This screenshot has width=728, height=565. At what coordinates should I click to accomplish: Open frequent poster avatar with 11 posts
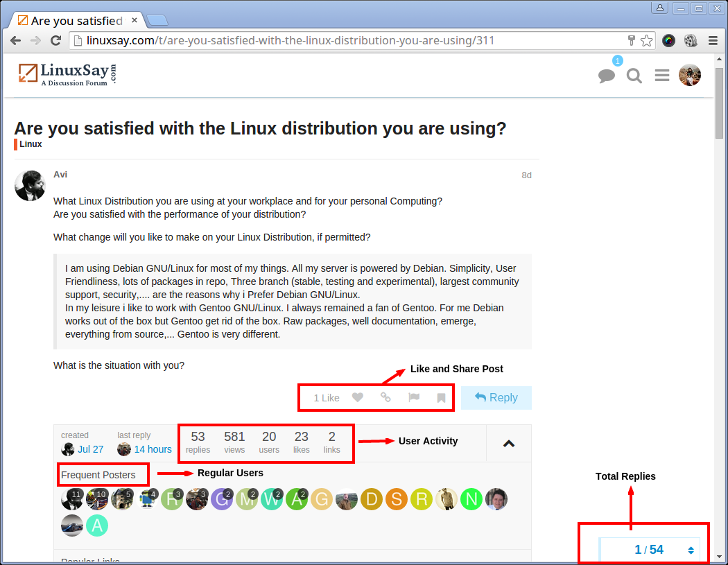point(72,499)
